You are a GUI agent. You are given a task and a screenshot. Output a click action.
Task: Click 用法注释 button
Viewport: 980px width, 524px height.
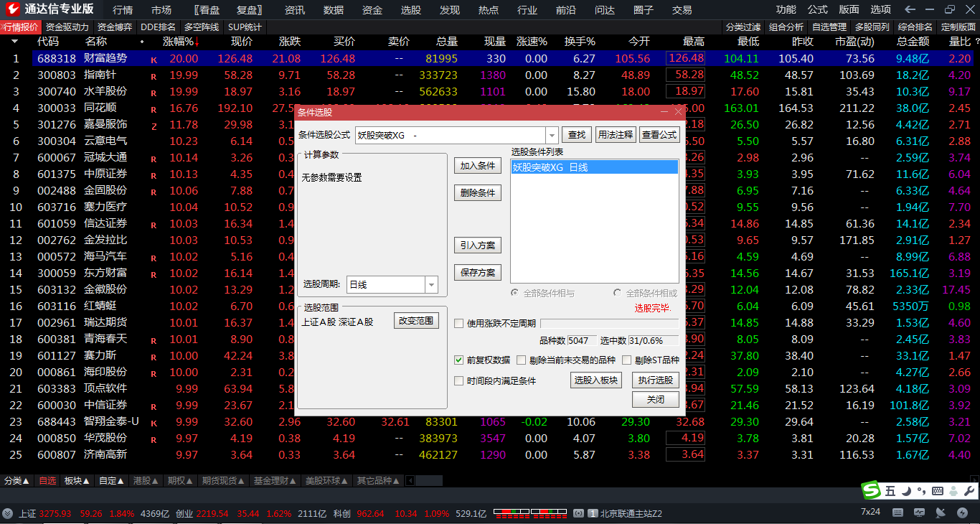[616, 134]
